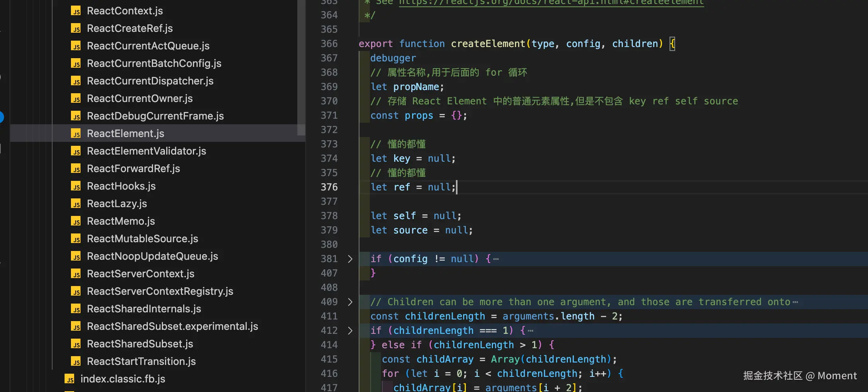868x392 pixels.
Task: Open ReactElementValidator.js
Action: click(147, 151)
